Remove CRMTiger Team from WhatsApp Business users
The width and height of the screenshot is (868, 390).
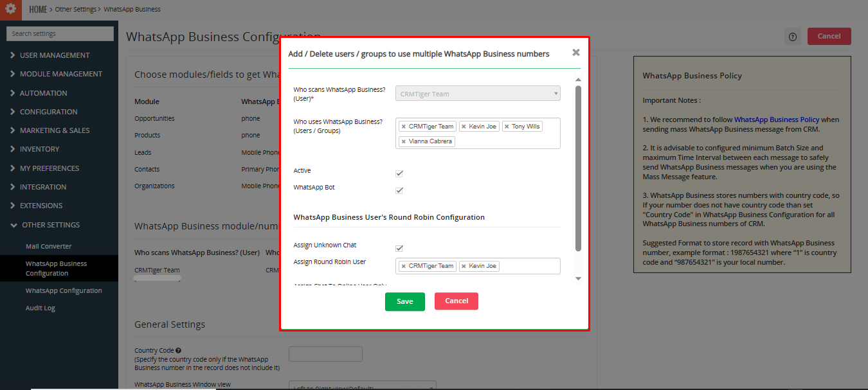click(x=403, y=127)
